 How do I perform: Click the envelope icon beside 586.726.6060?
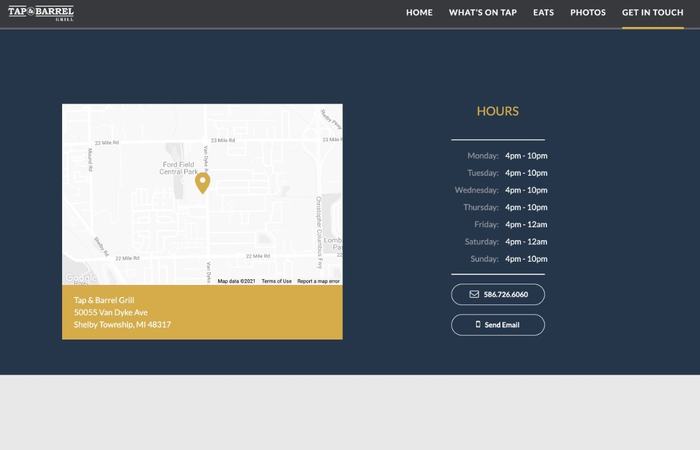click(474, 294)
